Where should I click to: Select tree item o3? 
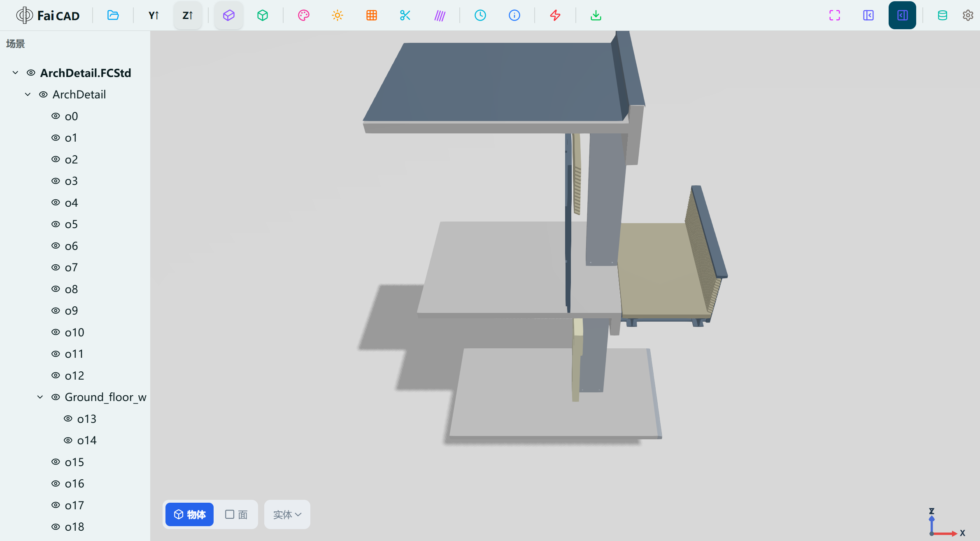click(71, 181)
